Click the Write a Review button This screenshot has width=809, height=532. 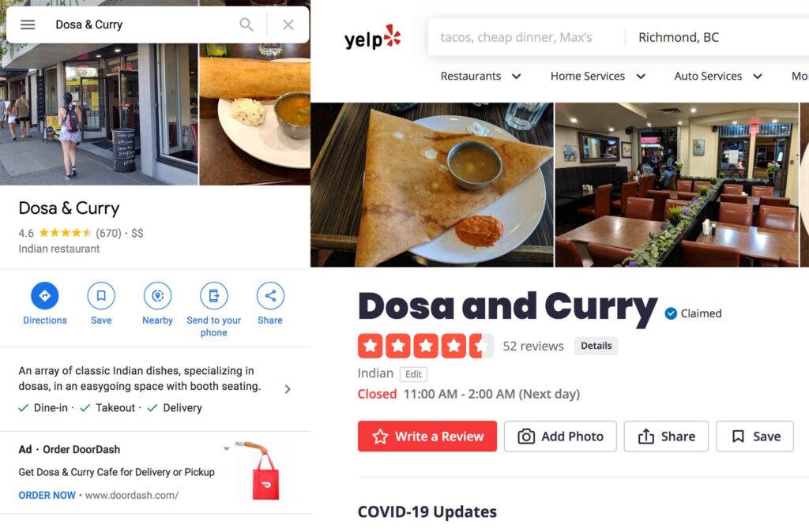427,436
